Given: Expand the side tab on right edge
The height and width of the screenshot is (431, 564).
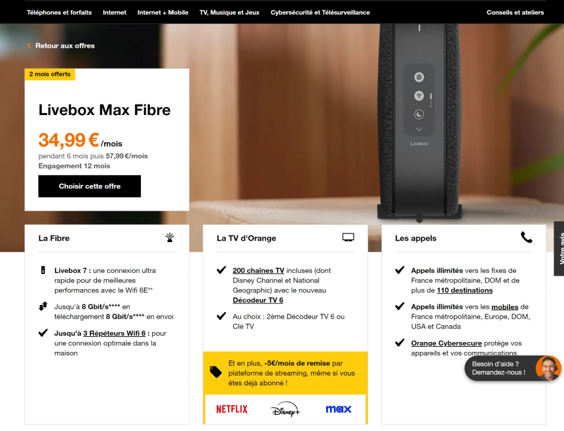Looking at the screenshot, I should [x=559, y=249].
